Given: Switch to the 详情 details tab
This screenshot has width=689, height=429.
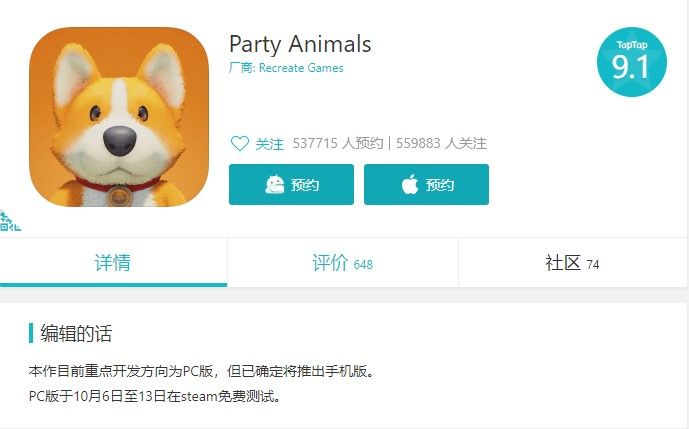Looking at the screenshot, I should pyautogui.click(x=113, y=264).
